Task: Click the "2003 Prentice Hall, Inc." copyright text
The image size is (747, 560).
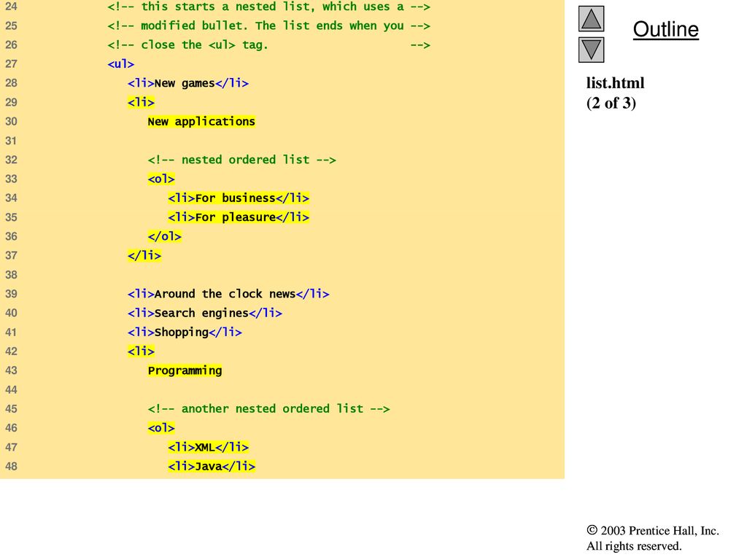Action: [653, 531]
